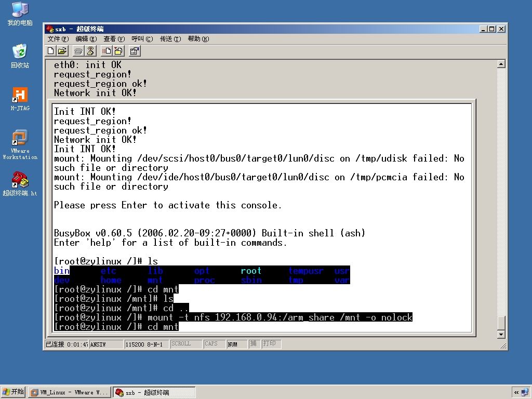532x399 pixels.
Task: Open the 传送(T) menu
Action: pos(170,39)
